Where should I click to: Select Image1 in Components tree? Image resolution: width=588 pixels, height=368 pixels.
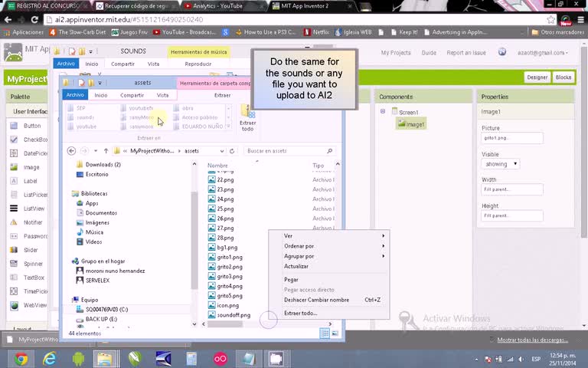click(x=411, y=124)
